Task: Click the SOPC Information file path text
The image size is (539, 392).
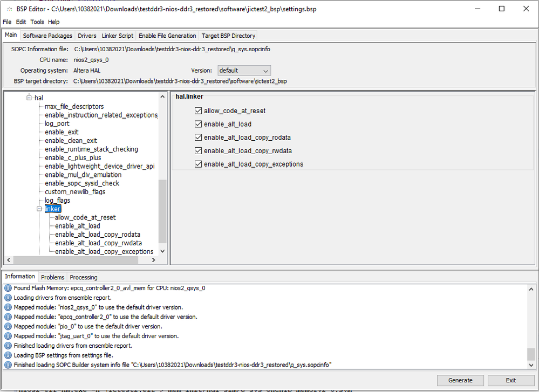Action: click(x=172, y=49)
